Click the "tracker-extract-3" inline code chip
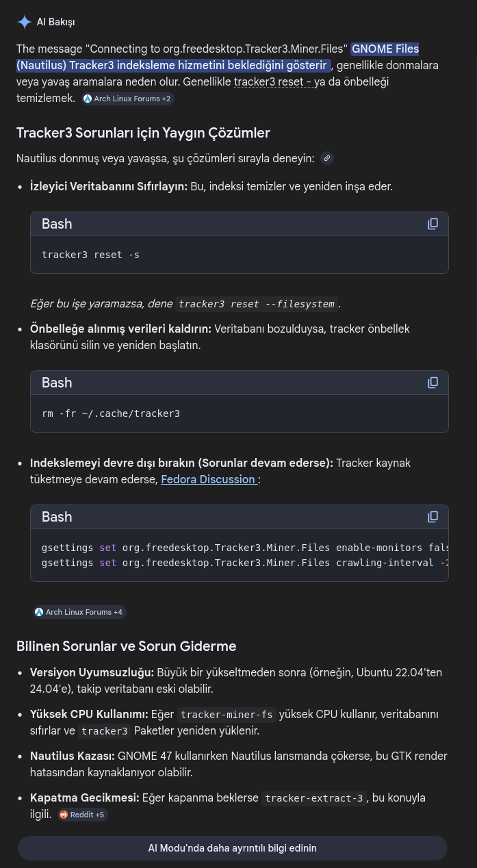This screenshot has width=477, height=868. [313, 798]
